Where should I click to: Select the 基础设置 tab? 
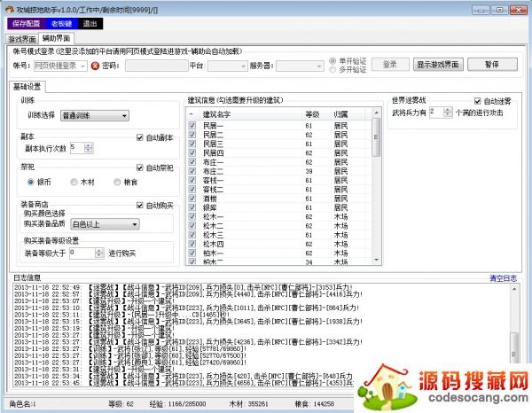(27, 86)
